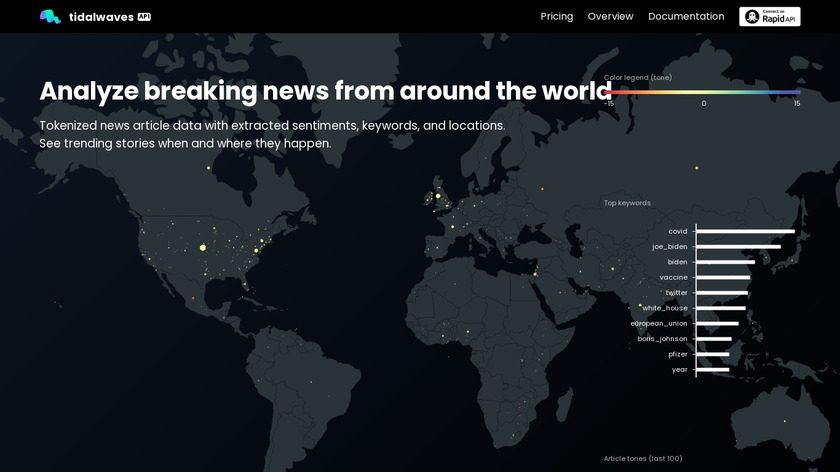This screenshot has width=840, height=472.
Task: Click the pfizer keyword bar
Action: click(713, 354)
